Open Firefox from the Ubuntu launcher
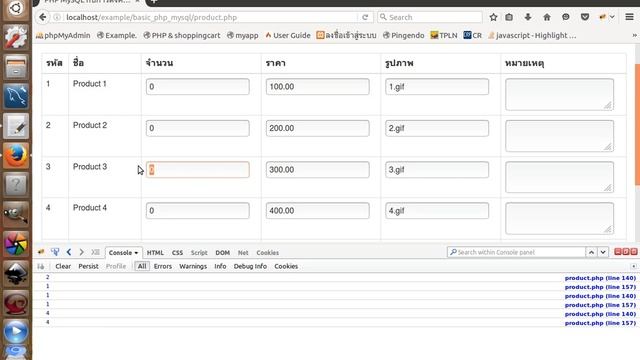Viewport: 640px width, 360px height. coord(16,156)
